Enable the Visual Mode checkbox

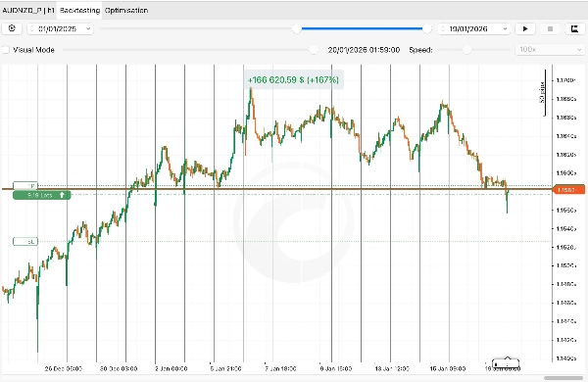coord(6,50)
